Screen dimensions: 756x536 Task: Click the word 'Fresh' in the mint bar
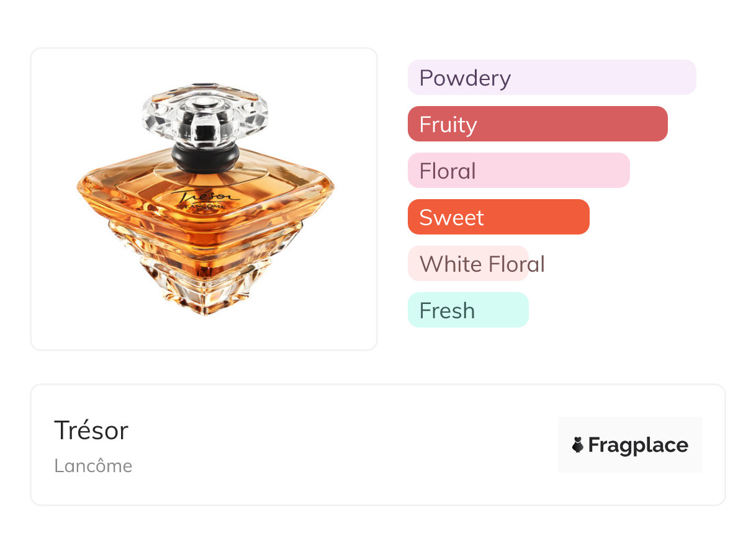447,310
